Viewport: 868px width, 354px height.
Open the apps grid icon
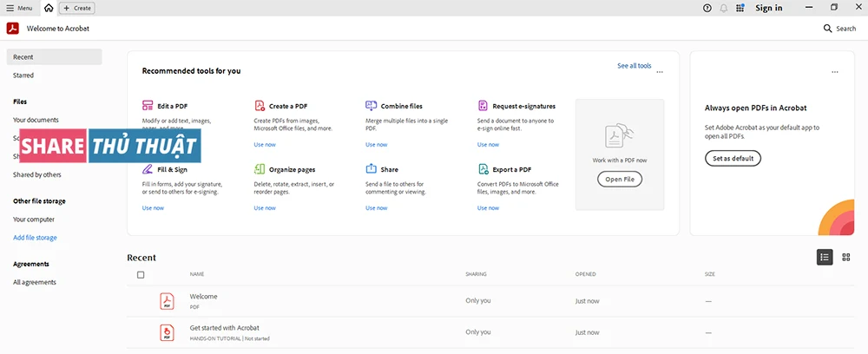(x=740, y=8)
